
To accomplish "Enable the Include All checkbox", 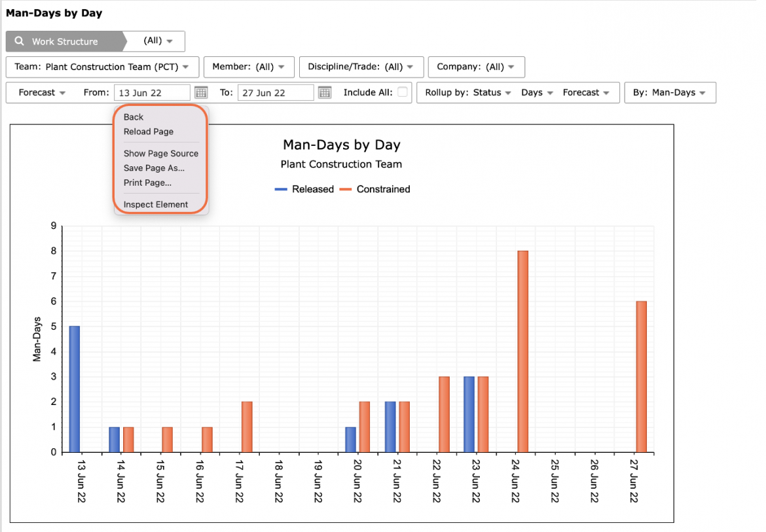I will (403, 92).
